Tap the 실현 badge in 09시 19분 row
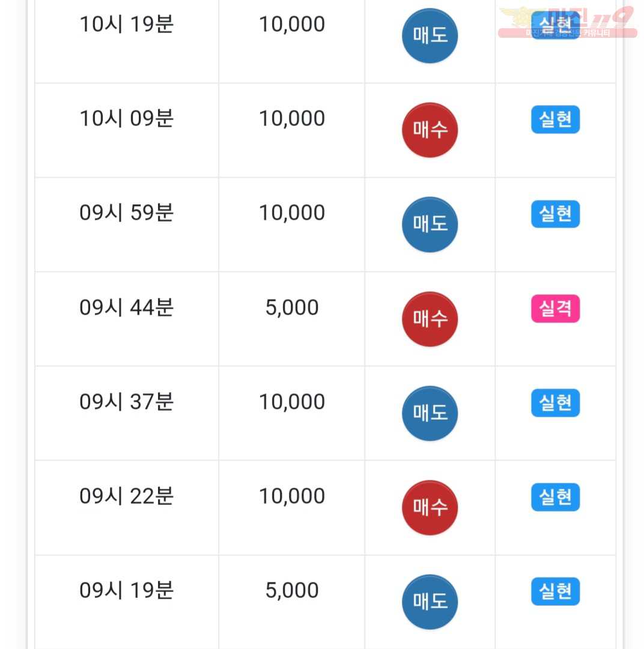The width and height of the screenshot is (644, 649). coord(555,591)
